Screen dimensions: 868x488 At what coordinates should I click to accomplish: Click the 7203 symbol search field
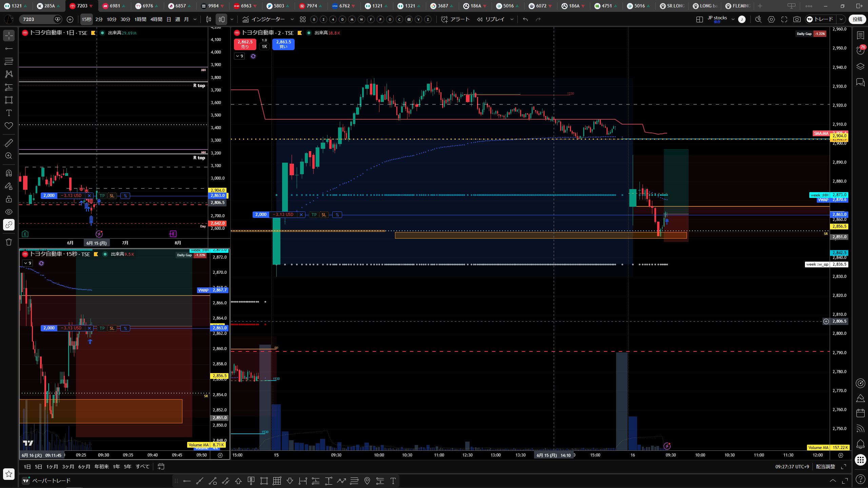[x=41, y=19]
